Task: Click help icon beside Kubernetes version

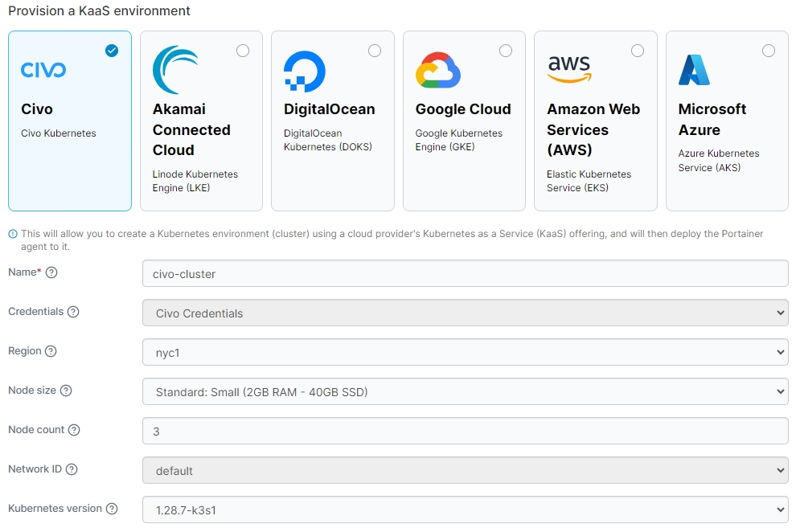Action: 112,509
